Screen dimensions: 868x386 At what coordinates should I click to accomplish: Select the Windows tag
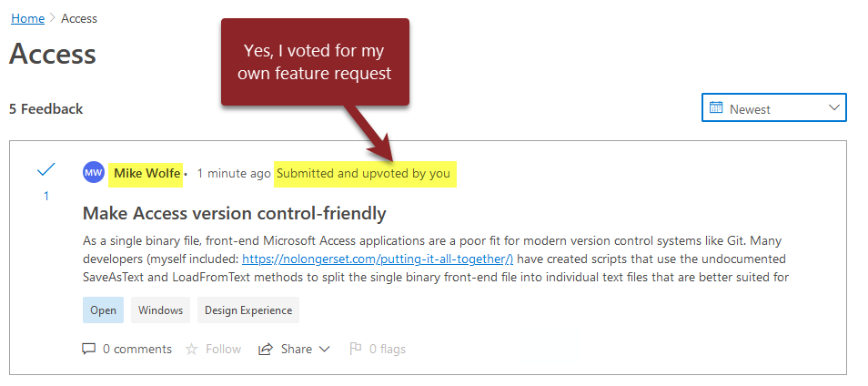click(160, 310)
